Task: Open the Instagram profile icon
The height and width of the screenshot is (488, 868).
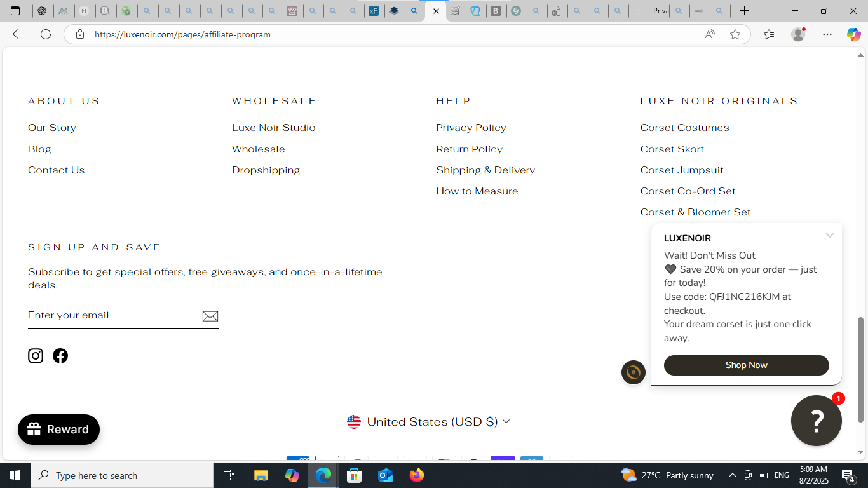Action: coord(36,356)
